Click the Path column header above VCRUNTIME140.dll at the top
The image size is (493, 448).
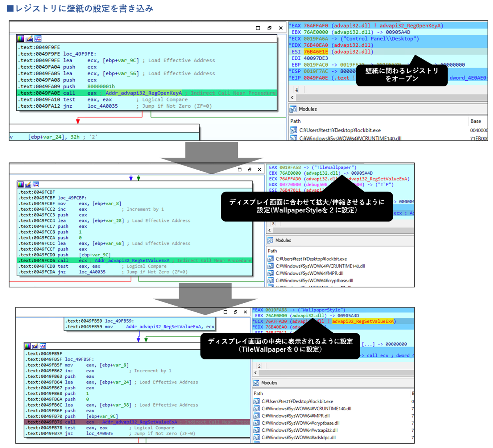click(295, 121)
